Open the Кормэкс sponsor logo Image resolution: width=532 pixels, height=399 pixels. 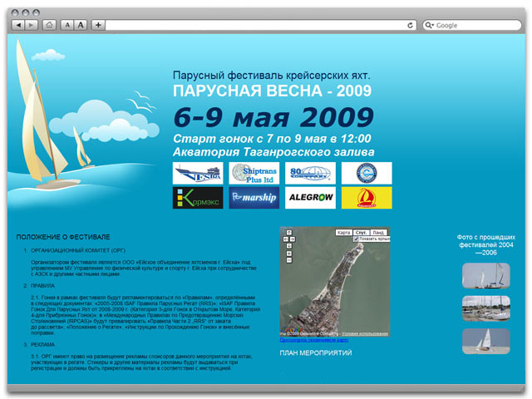point(198,198)
